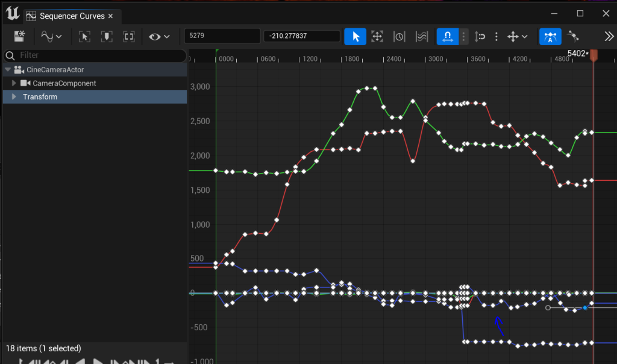Click the save curves icon
This screenshot has height=364, width=617.
coord(20,36)
